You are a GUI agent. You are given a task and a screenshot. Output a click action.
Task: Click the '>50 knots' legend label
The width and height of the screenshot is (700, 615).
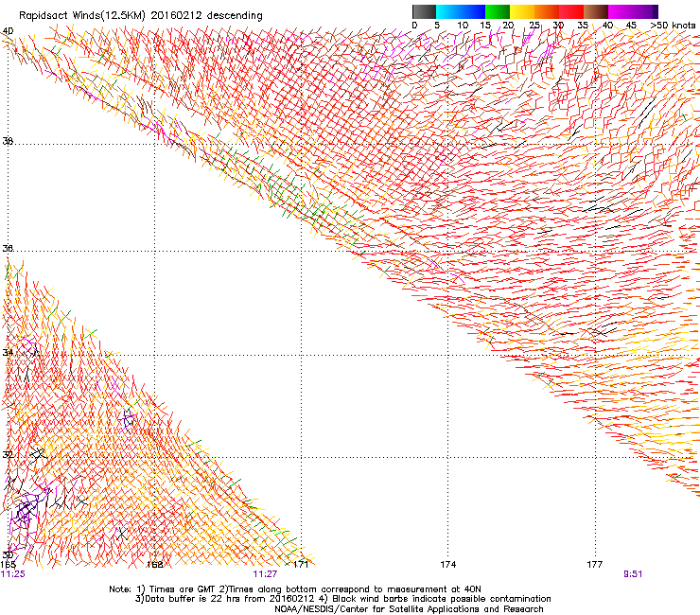click(673, 26)
